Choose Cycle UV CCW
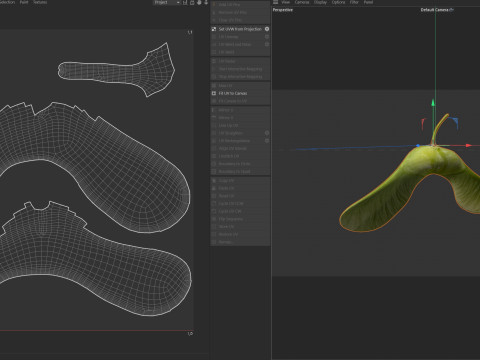The width and height of the screenshot is (480, 360). click(x=231, y=204)
